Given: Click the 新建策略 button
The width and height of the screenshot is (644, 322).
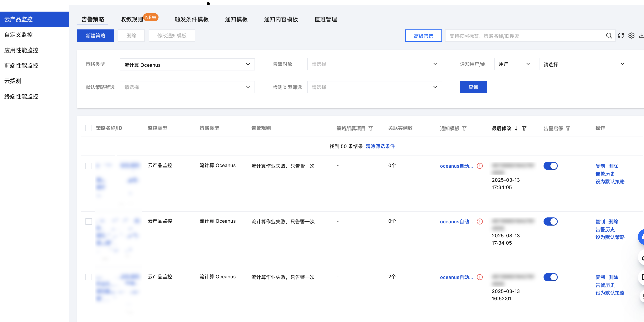Looking at the screenshot, I should [96, 36].
